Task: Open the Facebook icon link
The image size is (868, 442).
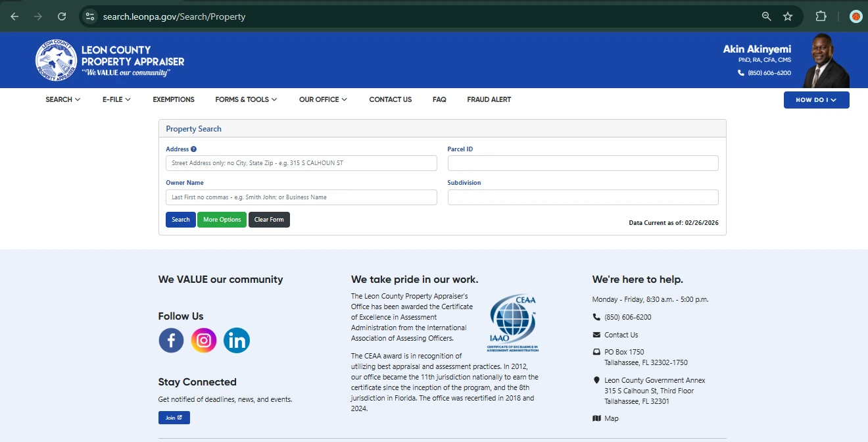Action: click(x=171, y=340)
